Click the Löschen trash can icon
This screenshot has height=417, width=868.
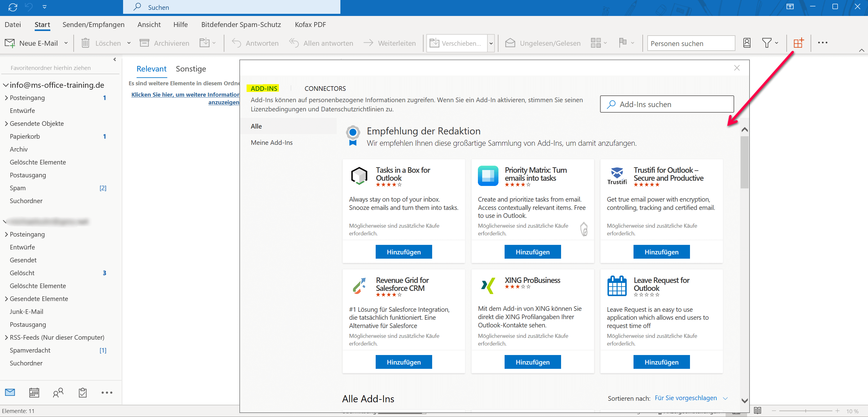85,43
